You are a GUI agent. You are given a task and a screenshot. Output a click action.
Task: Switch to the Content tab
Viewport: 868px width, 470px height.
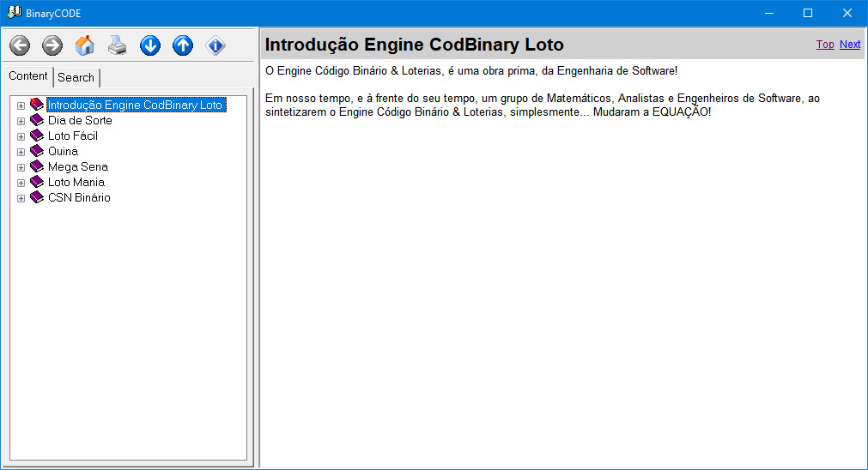(x=28, y=76)
